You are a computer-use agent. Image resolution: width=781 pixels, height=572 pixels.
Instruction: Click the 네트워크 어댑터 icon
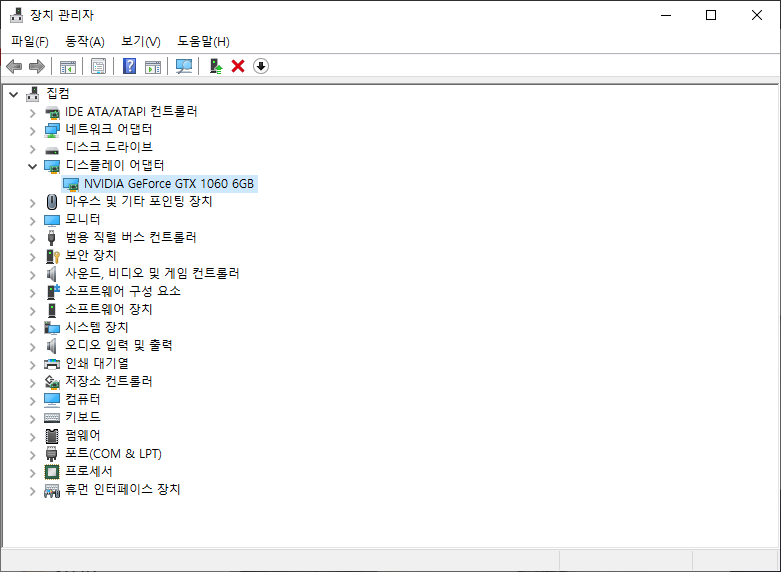52,130
